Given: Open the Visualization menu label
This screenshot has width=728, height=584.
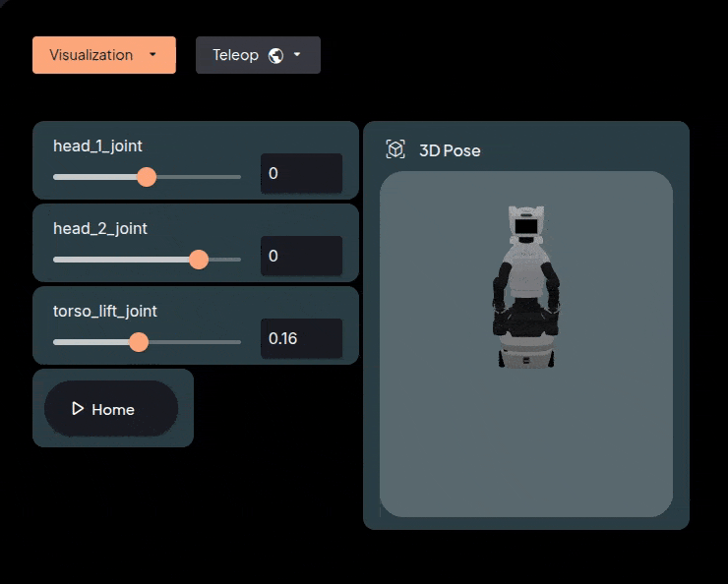Looking at the screenshot, I should tap(91, 55).
